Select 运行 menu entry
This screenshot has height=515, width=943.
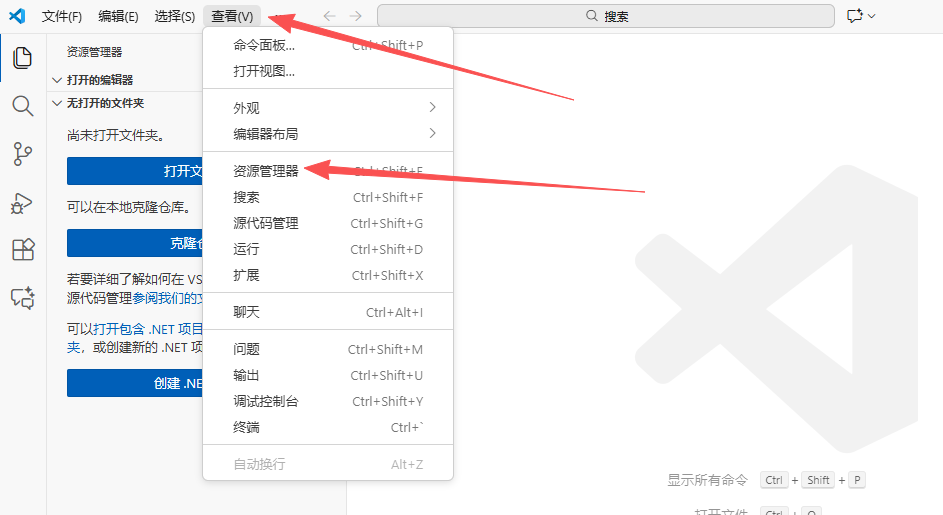tap(328, 249)
